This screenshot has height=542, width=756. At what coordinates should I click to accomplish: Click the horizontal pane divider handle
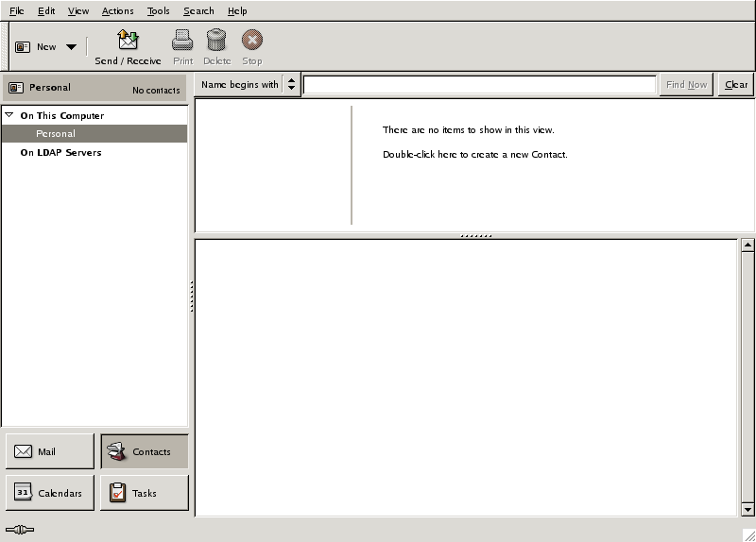(x=475, y=235)
